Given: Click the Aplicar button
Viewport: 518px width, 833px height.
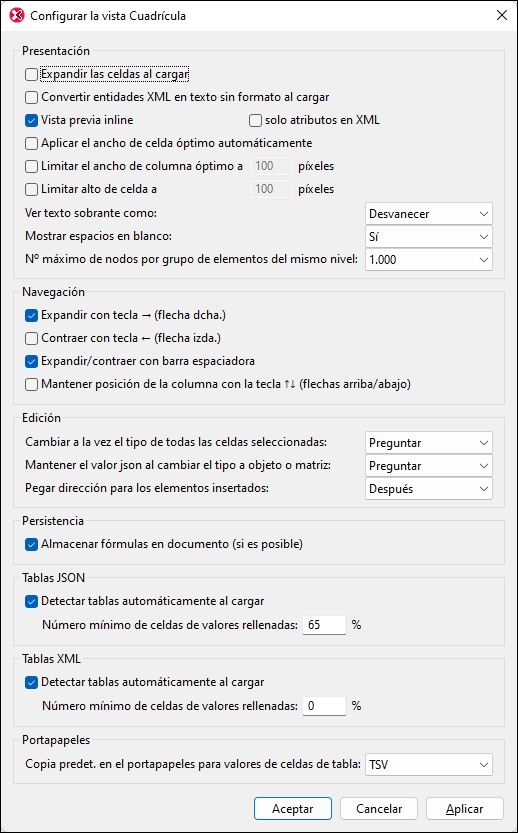Looking at the screenshot, I should [x=465, y=809].
